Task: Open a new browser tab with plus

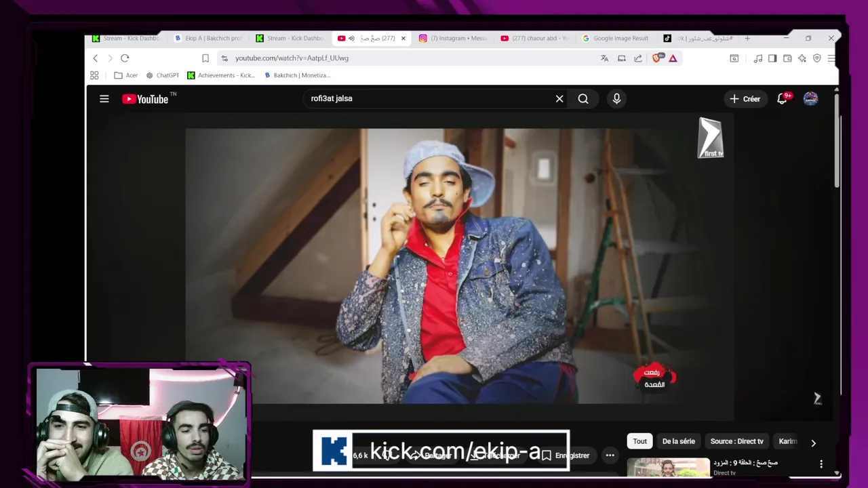Action: click(747, 39)
